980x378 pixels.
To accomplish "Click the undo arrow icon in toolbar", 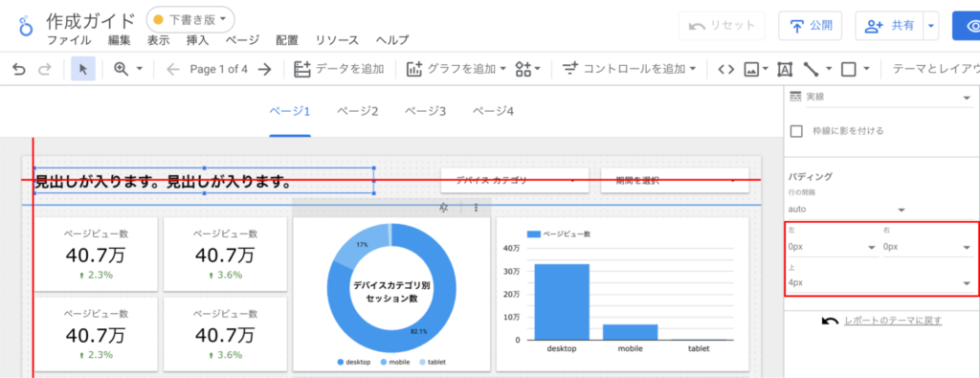I will (x=19, y=69).
